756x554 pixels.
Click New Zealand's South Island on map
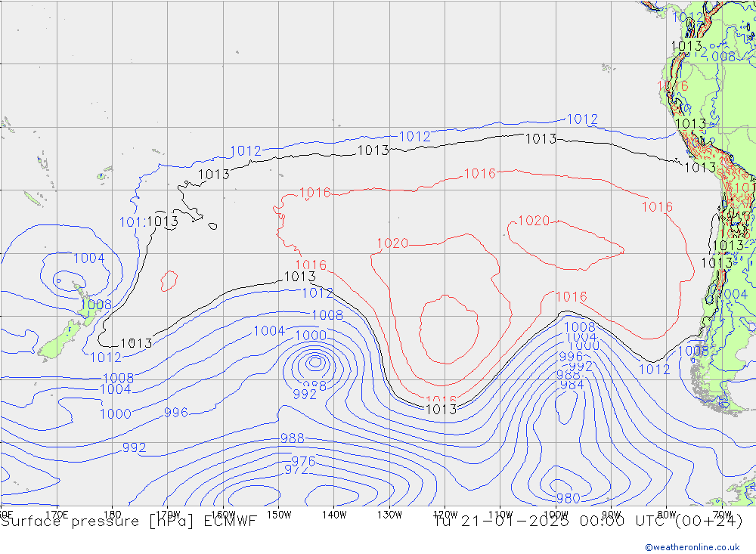[x=60, y=339]
